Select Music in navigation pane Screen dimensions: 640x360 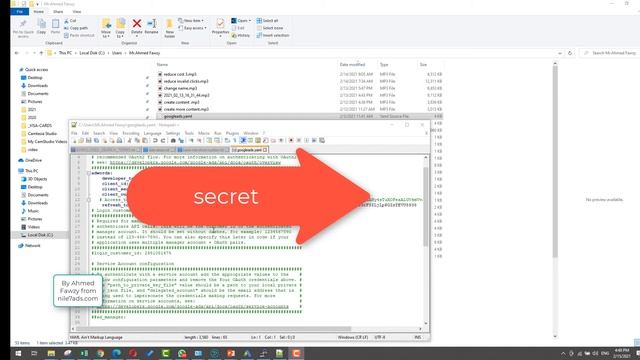(33, 211)
